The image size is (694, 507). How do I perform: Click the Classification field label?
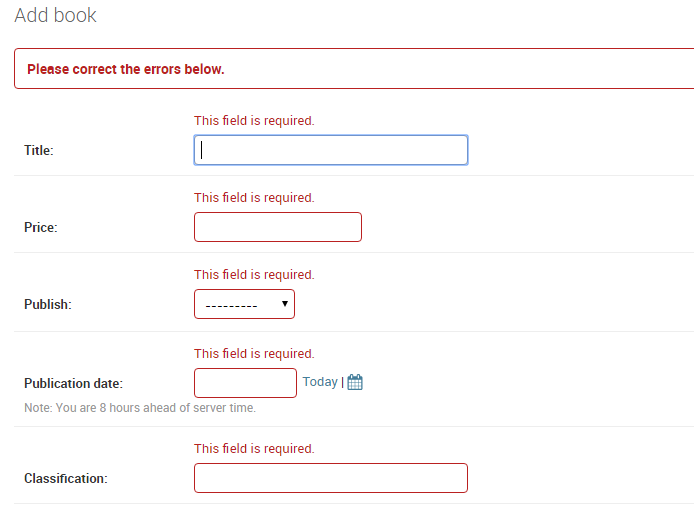(x=66, y=479)
